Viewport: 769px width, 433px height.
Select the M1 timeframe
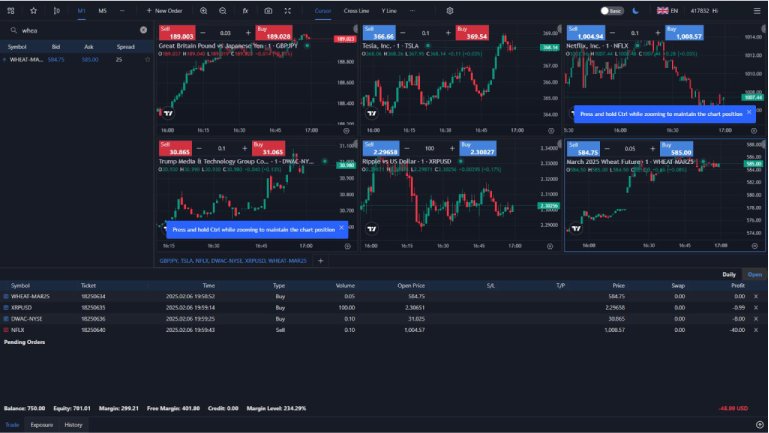tap(81, 11)
